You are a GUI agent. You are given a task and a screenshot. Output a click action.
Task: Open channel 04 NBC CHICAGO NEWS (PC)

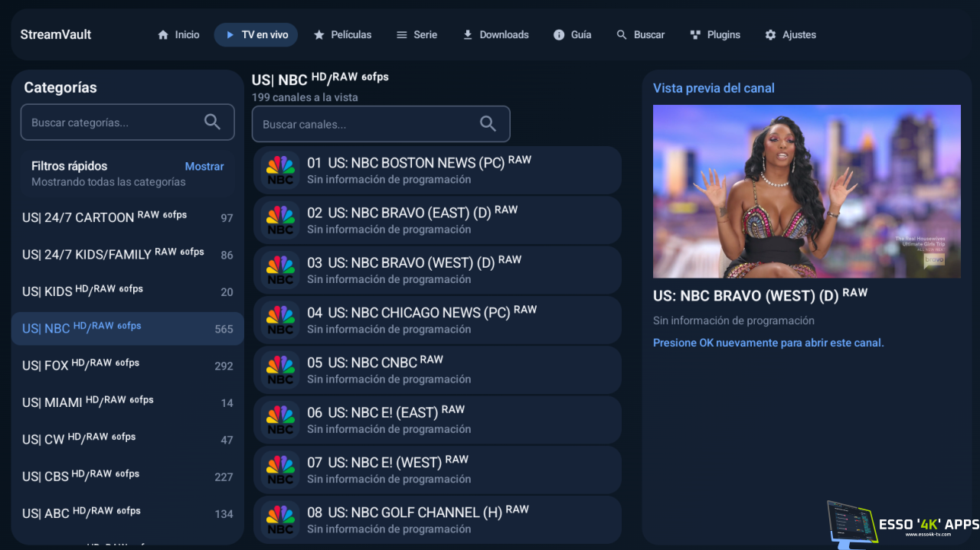[x=437, y=320]
